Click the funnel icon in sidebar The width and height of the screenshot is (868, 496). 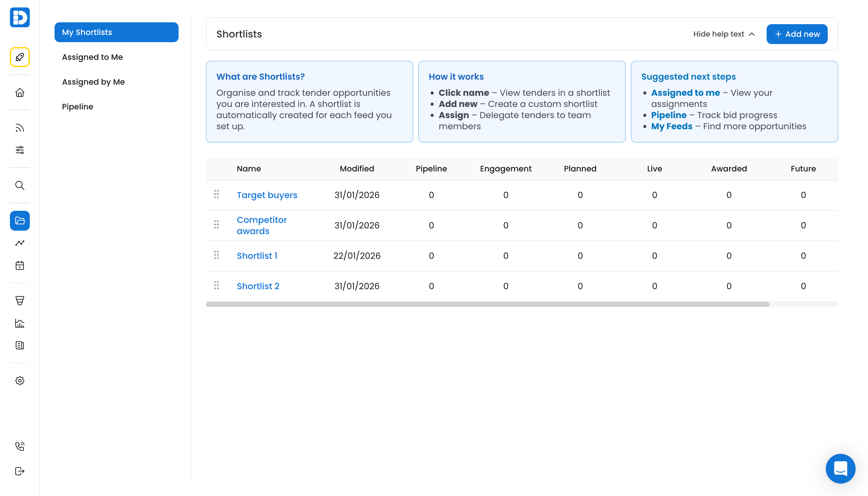pos(20,300)
